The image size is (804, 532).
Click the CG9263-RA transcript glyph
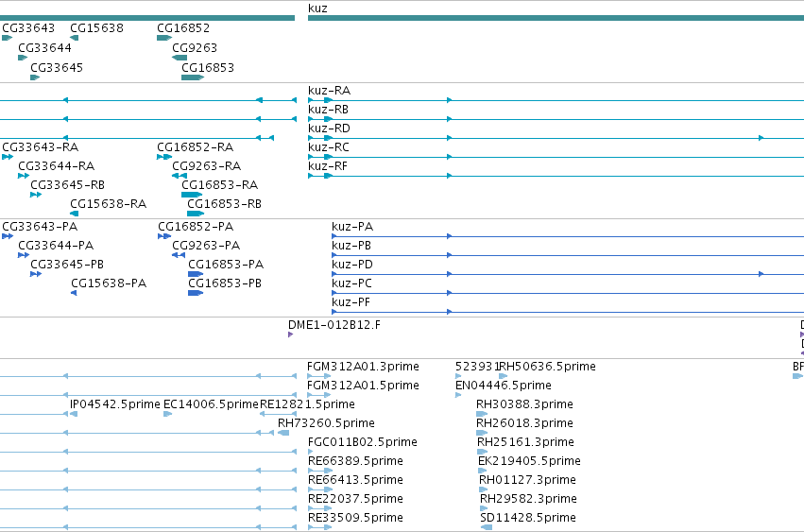pyautogui.click(x=180, y=176)
